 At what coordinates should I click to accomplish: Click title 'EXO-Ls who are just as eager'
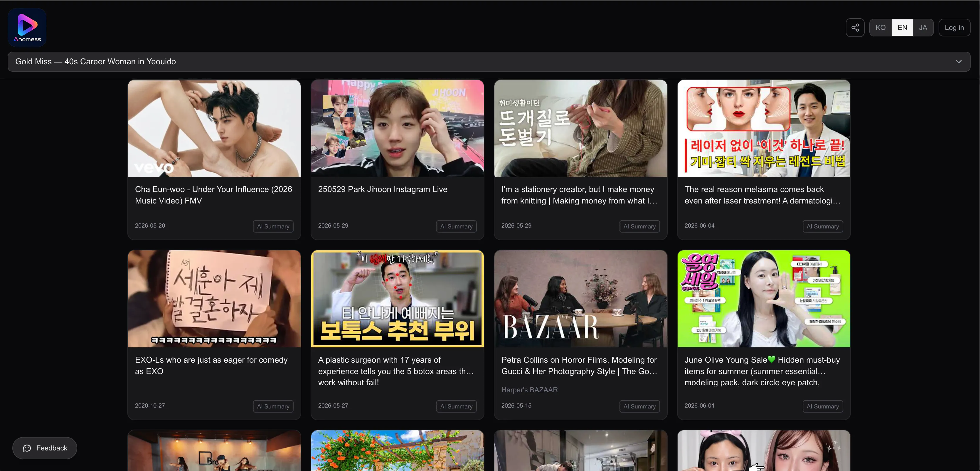point(211,365)
